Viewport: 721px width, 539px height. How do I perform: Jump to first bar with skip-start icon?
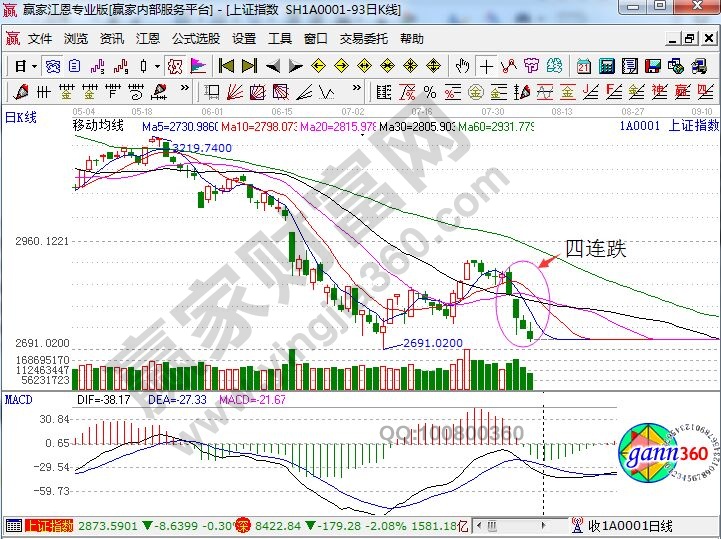tap(226, 66)
